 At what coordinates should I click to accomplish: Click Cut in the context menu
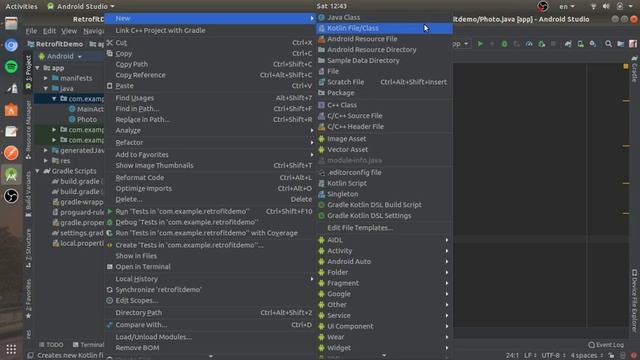(x=210, y=42)
